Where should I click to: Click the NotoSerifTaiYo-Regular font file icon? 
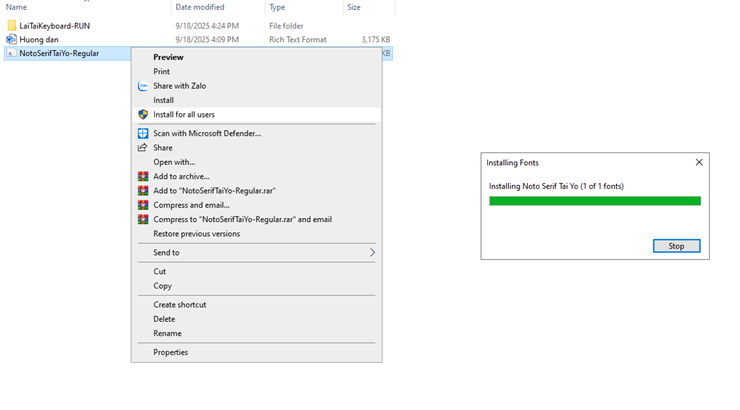[12, 54]
